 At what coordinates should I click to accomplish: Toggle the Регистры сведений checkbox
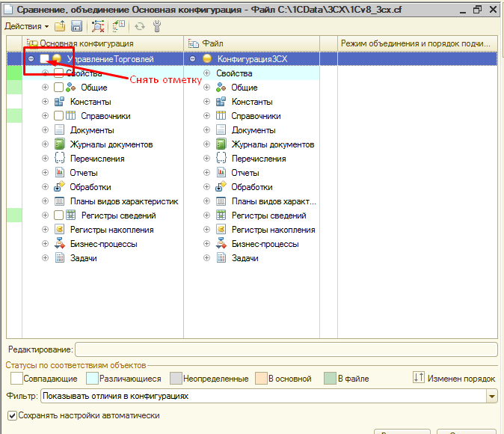pos(58,216)
